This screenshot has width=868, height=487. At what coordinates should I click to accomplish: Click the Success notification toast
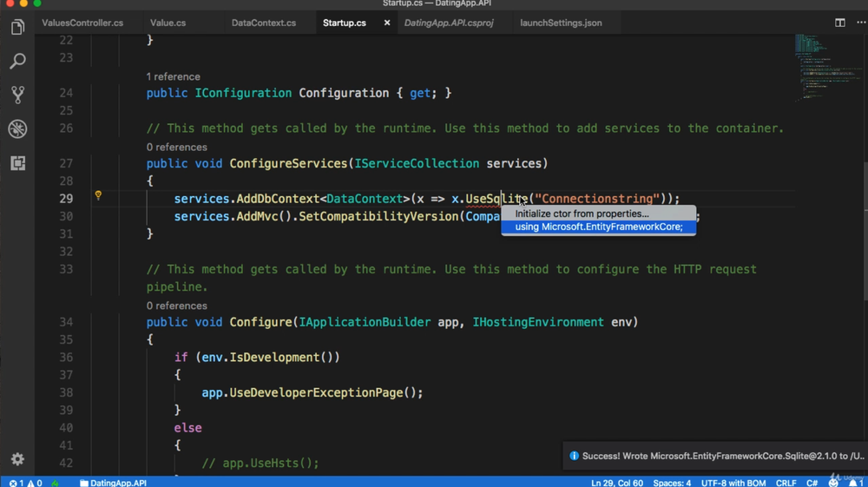click(x=715, y=456)
